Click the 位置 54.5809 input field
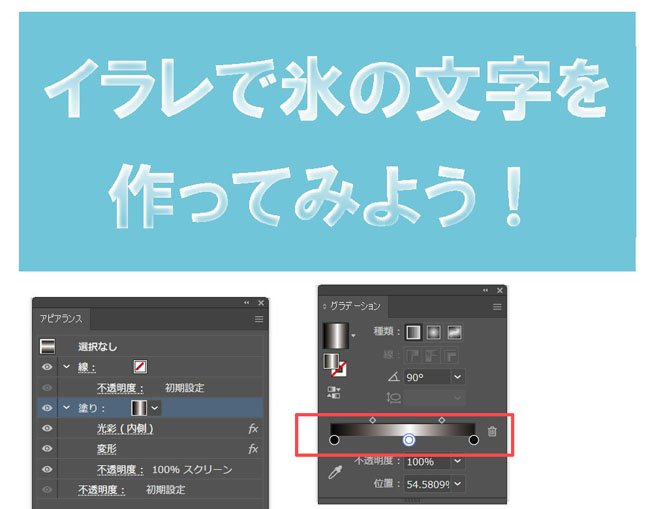The width and height of the screenshot is (650, 509). (427, 484)
